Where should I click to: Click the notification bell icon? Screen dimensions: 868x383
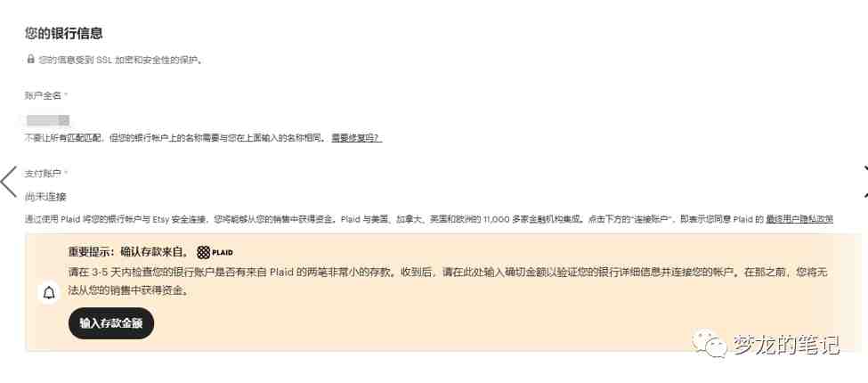coord(49,292)
